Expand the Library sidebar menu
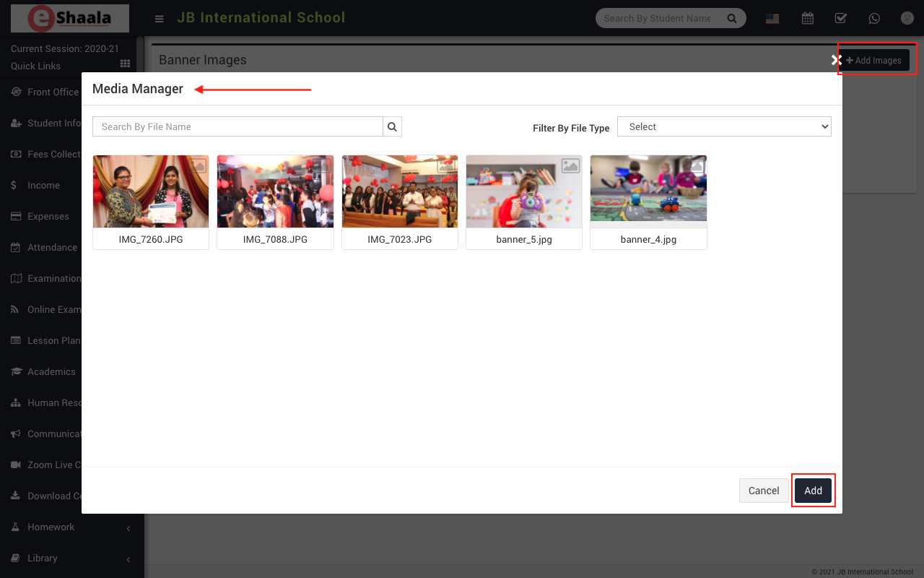The height and width of the screenshot is (578, 924). point(42,558)
